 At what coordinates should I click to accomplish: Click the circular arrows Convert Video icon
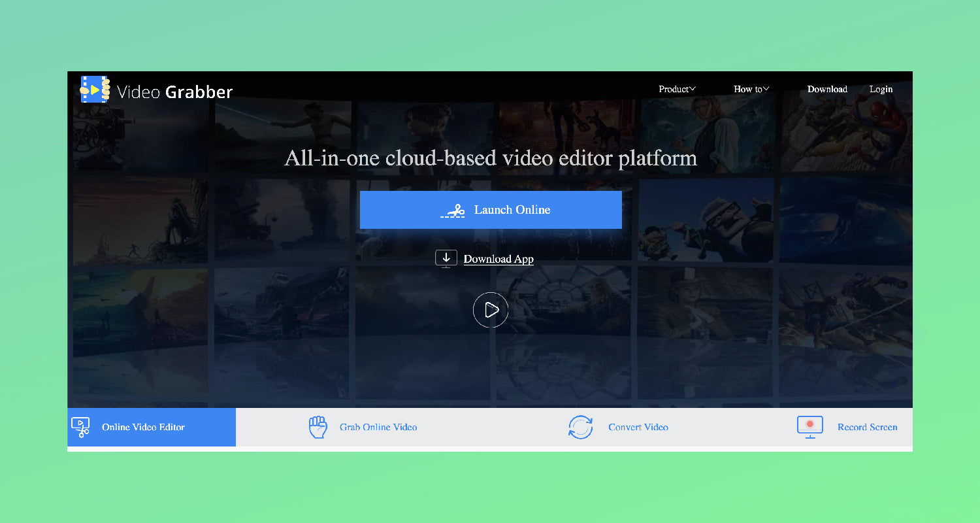[x=580, y=428]
